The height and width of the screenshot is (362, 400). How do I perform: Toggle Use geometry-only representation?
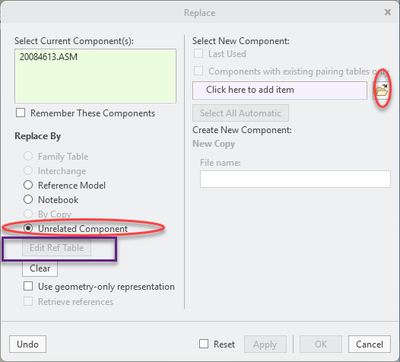click(28, 286)
